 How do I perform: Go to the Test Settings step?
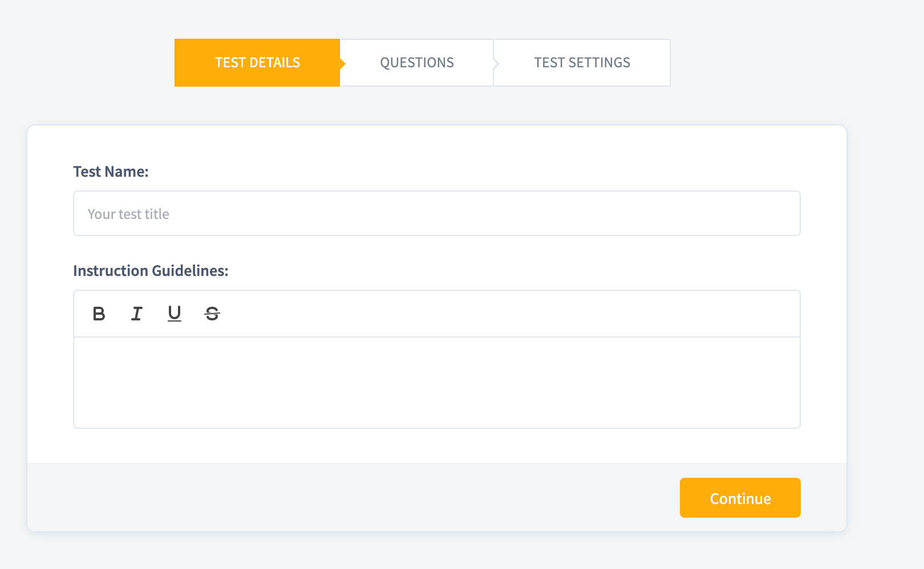[582, 63]
